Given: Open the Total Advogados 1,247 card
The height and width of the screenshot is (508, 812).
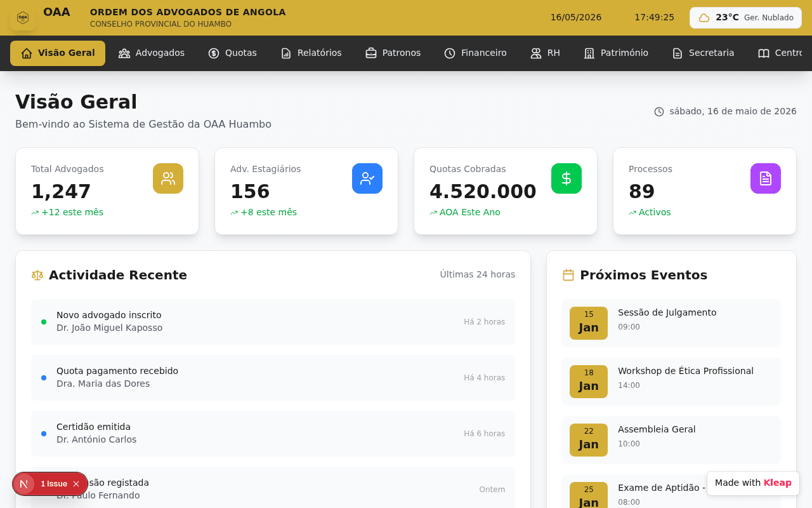Looking at the screenshot, I should [x=107, y=191].
